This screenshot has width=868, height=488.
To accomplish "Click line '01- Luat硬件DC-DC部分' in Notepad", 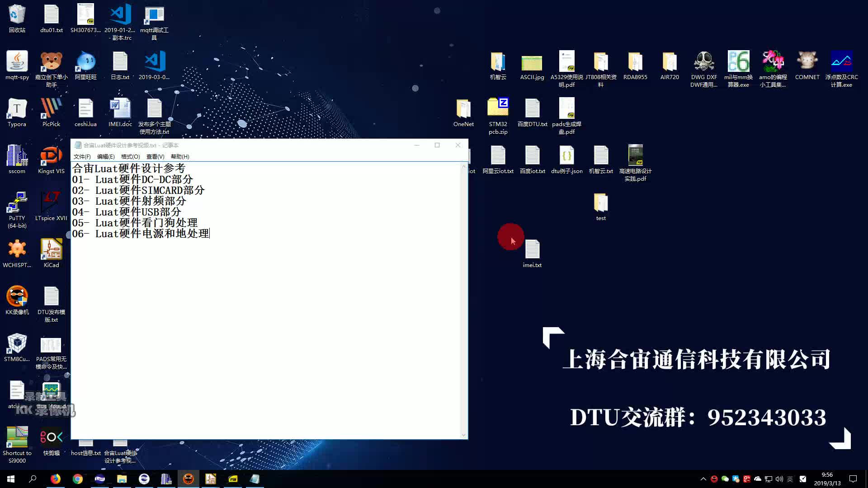I will tap(132, 179).
